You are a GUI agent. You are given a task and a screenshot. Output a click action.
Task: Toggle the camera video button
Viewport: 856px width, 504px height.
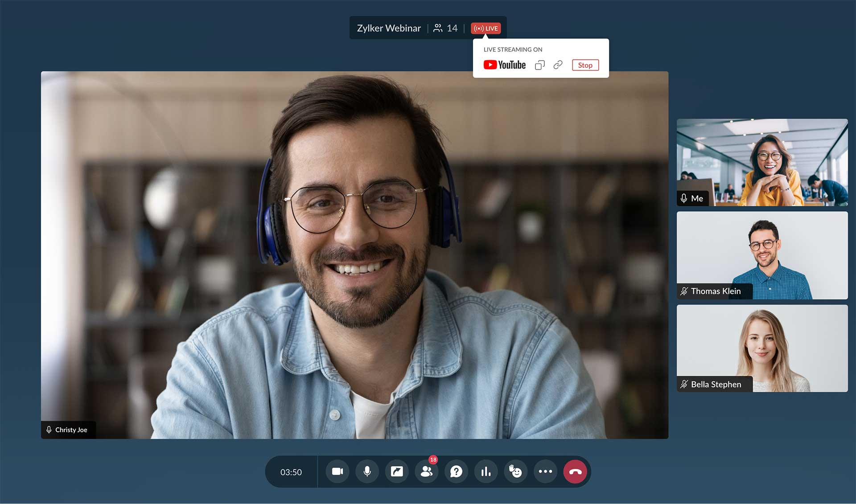tap(337, 471)
